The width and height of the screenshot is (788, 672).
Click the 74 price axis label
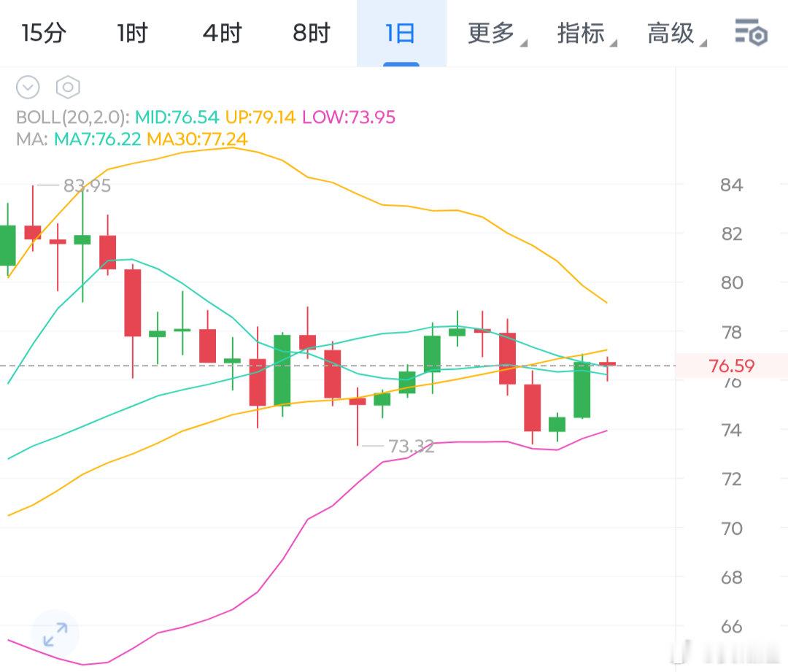tap(731, 430)
